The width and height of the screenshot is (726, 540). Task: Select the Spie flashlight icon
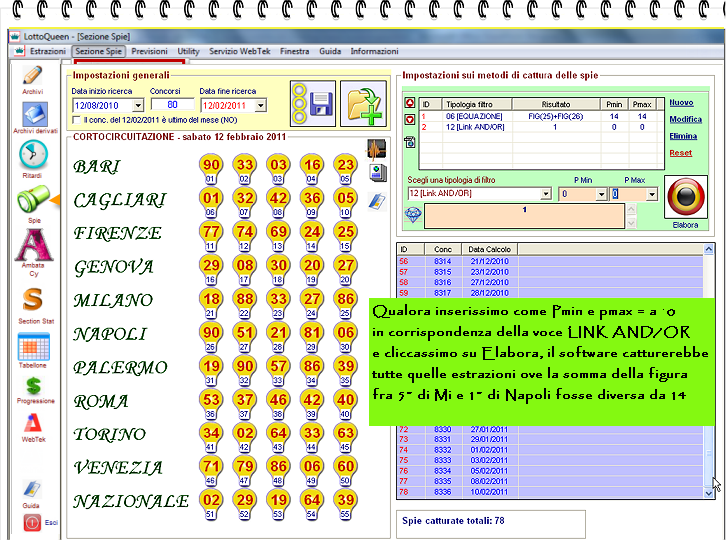tap(33, 200)
